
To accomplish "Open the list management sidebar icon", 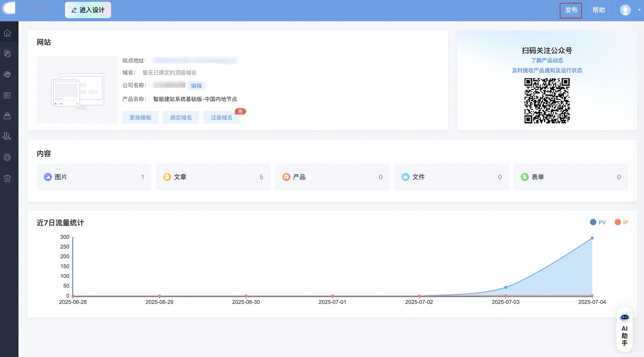I will coord(7,95).
